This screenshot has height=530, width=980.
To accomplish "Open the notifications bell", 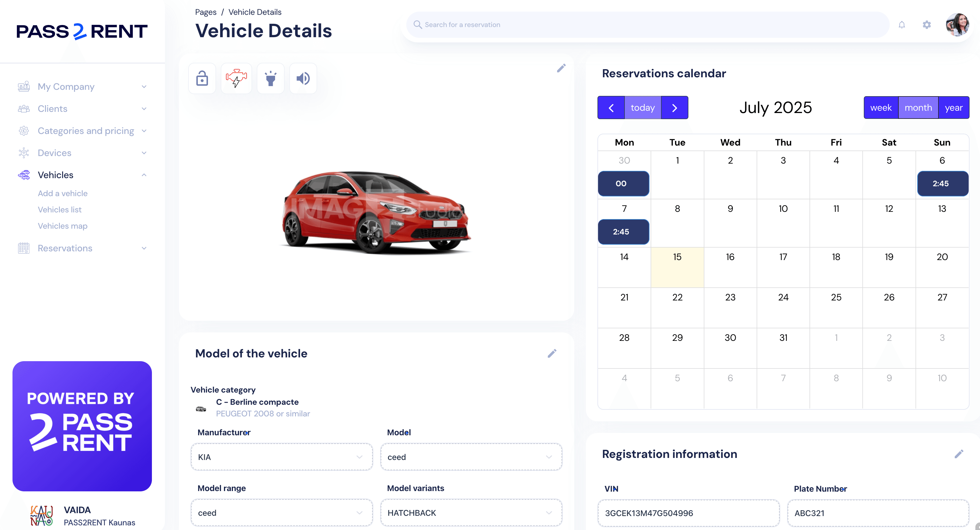I will click(x=902, y=24).
